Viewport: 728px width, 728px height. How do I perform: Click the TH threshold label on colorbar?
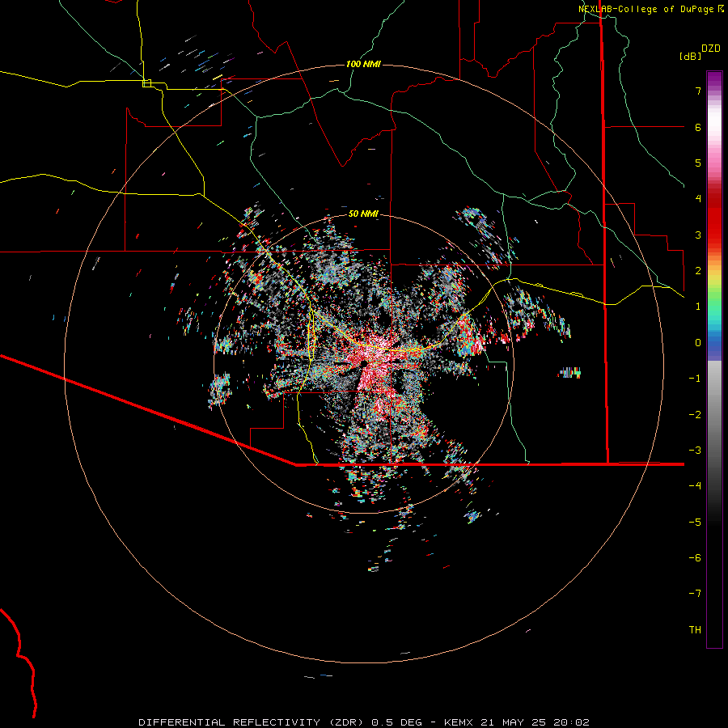695,630
